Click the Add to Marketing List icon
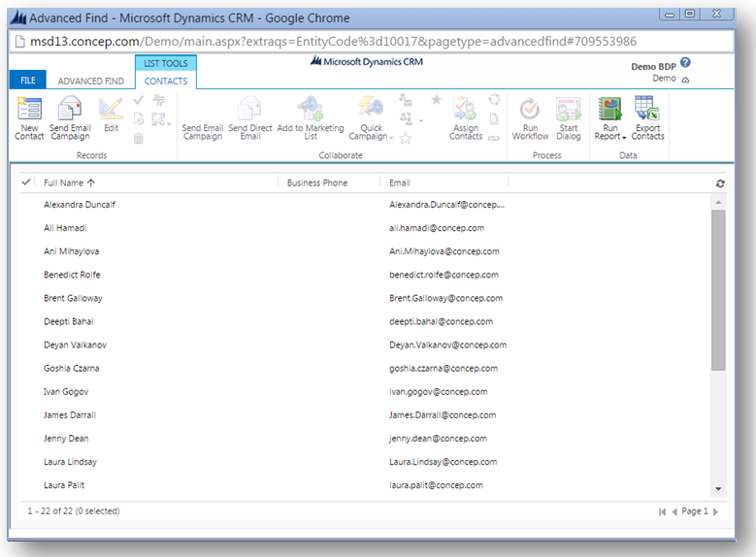756x557 pixels. pos(311,108)
